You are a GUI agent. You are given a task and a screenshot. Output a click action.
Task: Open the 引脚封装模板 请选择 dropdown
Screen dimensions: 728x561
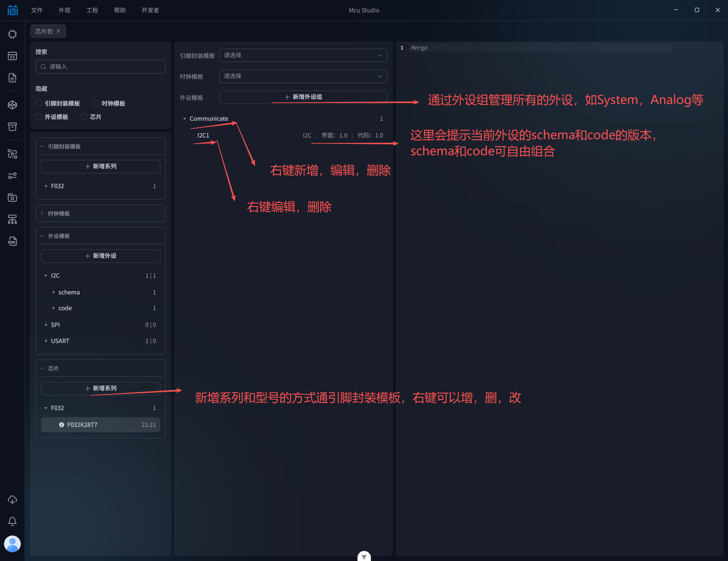[x=303, y=55]
